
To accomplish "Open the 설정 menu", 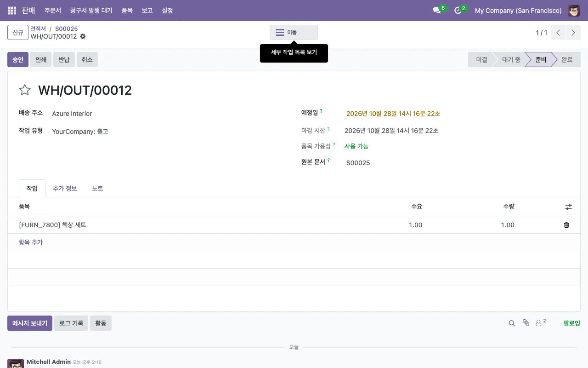I will tap(167, 10).
